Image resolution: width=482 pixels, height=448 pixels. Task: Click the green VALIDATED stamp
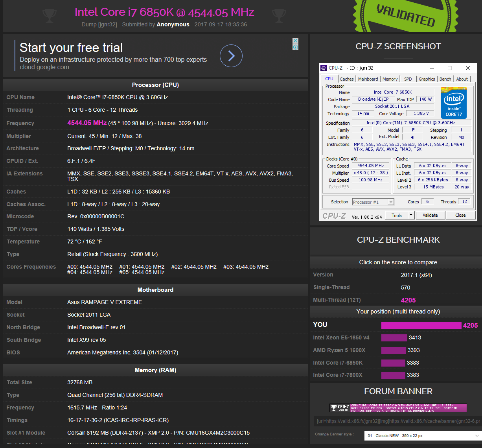coord(406,16)
